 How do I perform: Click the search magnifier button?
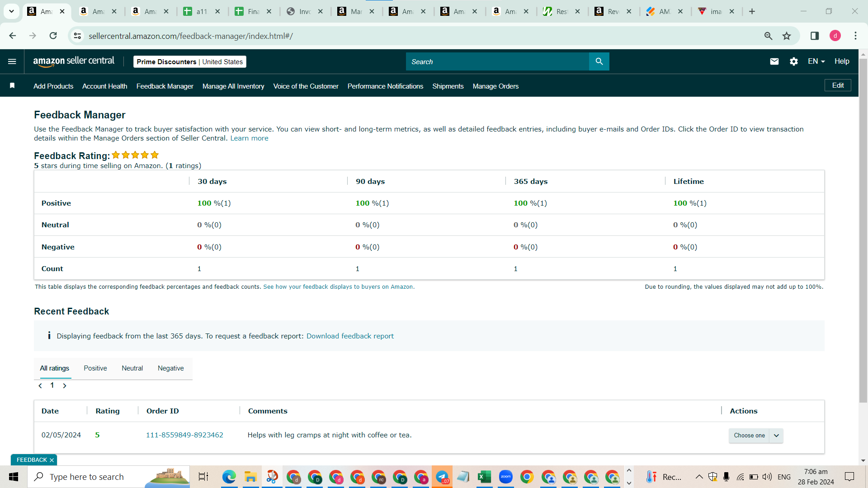click(x=599, y=61)
